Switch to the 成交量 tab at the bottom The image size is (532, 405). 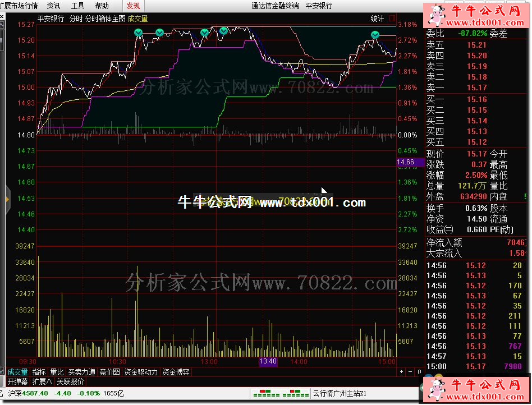coord(17,372)
